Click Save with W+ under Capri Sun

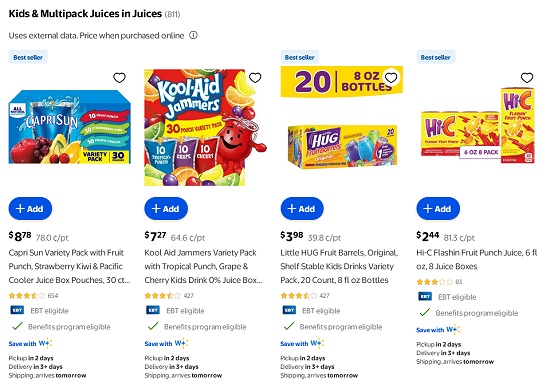(30, 343)
